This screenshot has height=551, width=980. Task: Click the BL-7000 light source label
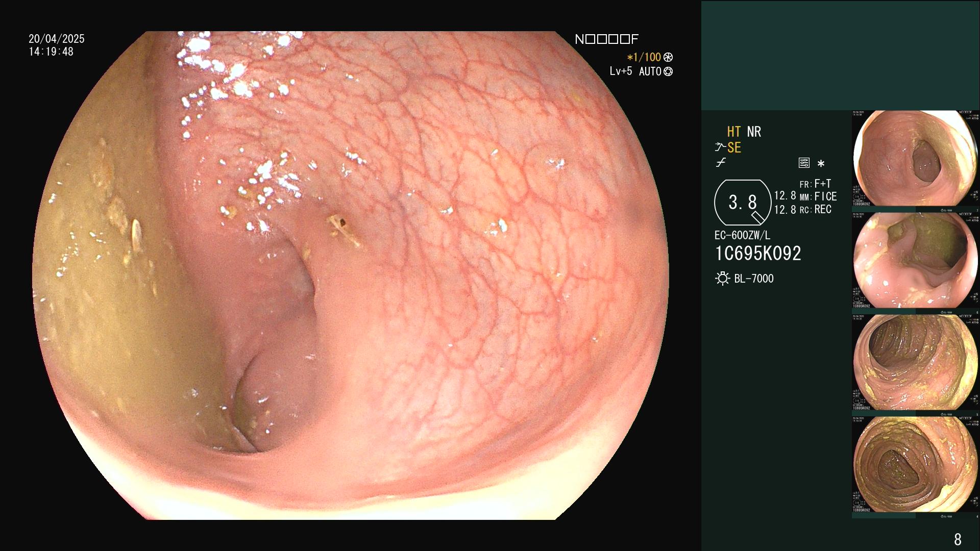tap(754, 279)
